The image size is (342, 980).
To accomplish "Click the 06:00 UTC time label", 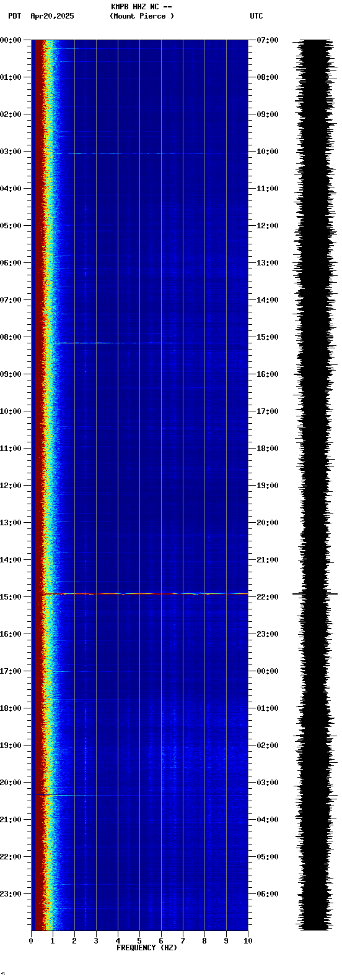I will [x=268, y=894].
